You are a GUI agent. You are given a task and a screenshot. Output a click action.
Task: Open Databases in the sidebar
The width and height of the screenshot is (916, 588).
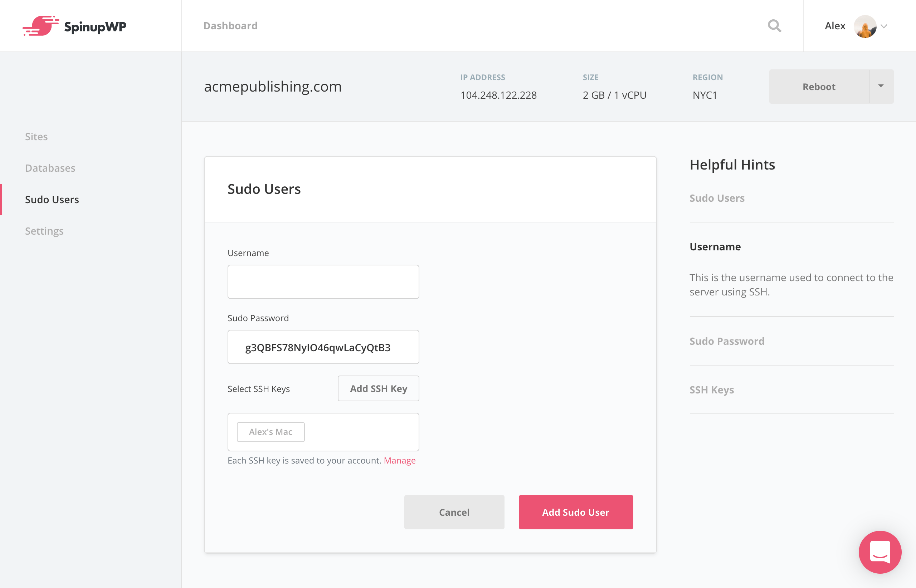coord(50,168)
